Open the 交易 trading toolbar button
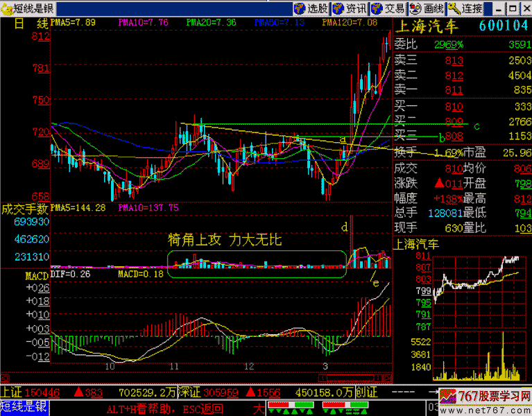This screenshot has height=416, width=532. pos(388,8)
